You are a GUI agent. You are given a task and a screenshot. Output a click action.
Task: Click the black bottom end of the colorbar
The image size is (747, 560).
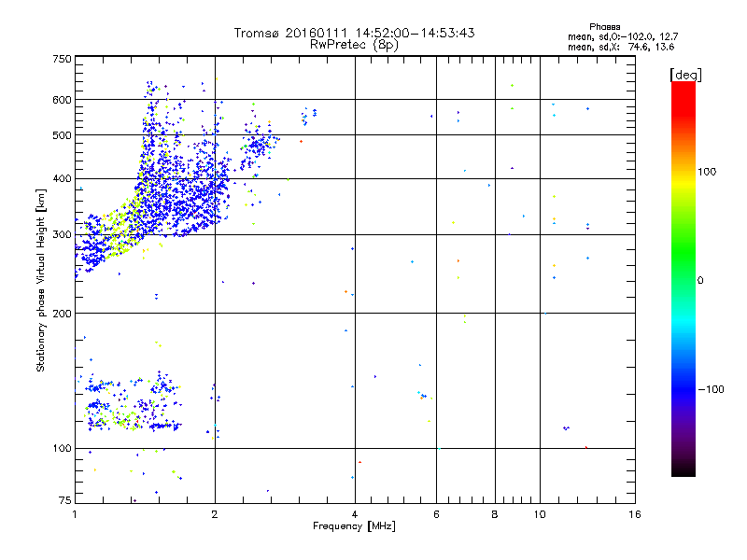[x=684, y=470]
